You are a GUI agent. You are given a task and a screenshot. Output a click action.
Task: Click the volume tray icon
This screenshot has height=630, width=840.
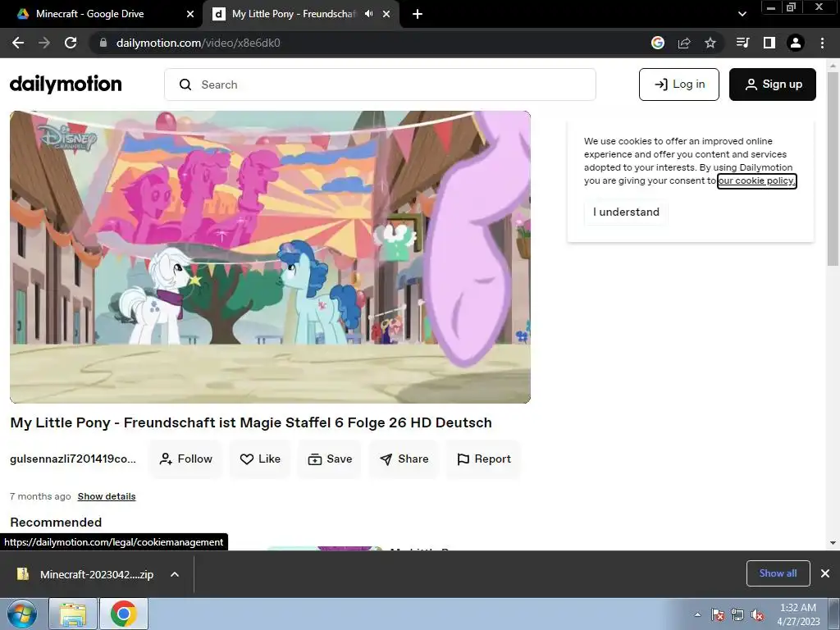(x=757, y=615)
